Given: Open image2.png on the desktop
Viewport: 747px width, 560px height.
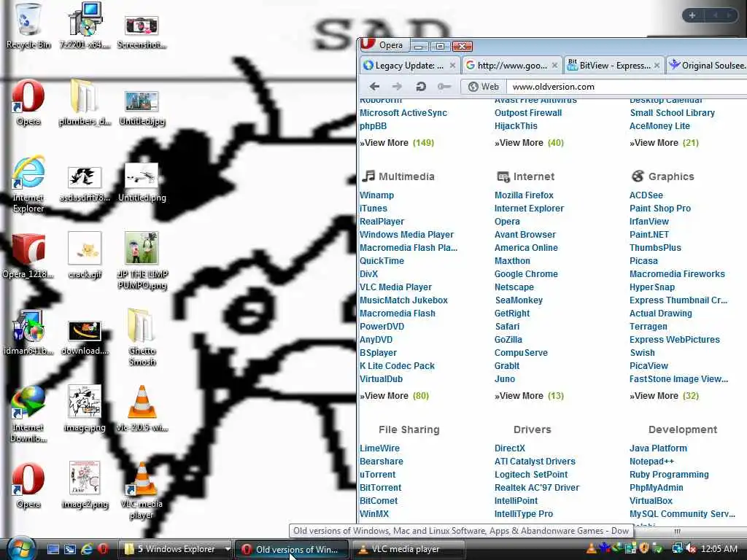Looking at the screenshot, I should click(x=85, y=485).
